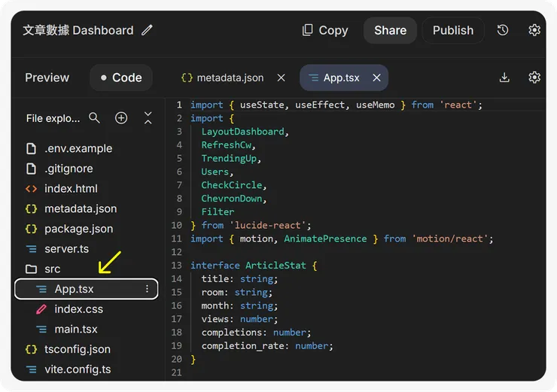Open server.ts in file explorer
557x392 pixels.
[x=66, y=248]
